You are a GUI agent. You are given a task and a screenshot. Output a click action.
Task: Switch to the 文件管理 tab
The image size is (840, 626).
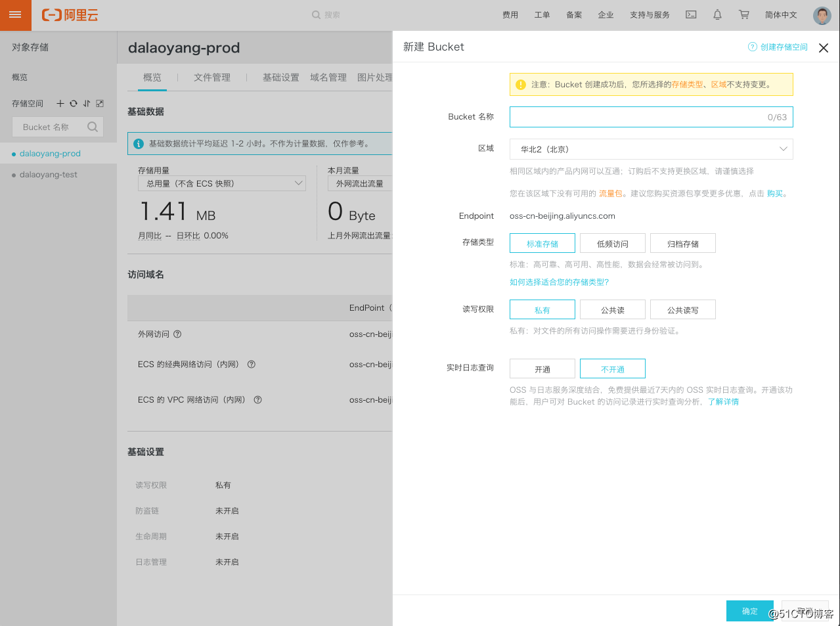pyautogui.click(x=212, y=78)
